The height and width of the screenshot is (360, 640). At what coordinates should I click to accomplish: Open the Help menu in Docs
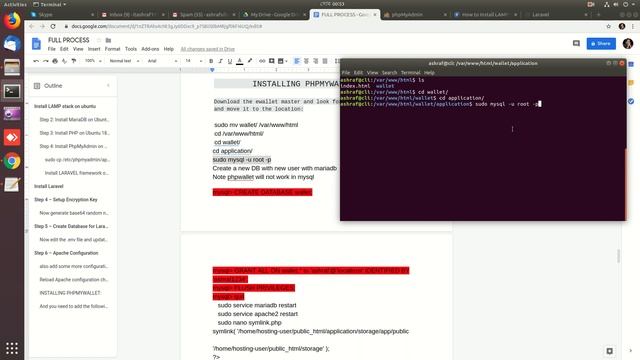point(169,49)
